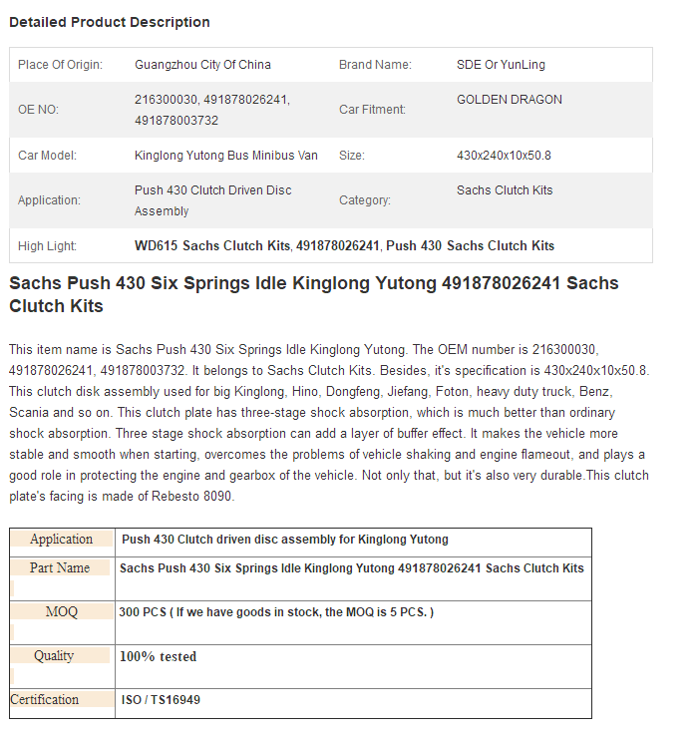Select the 'SDE Or YunLing' brand value
Screen dimensions: 700x736
501,65
